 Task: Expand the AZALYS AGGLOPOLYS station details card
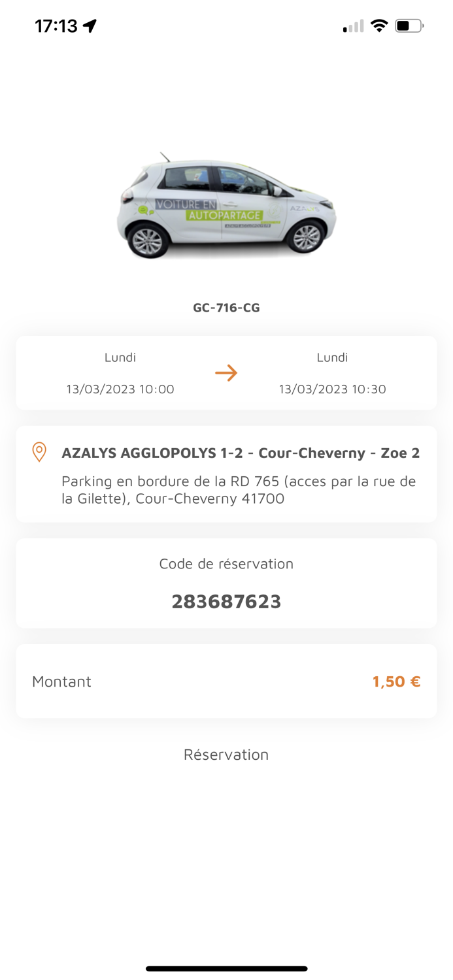click(x=227, y=474)
